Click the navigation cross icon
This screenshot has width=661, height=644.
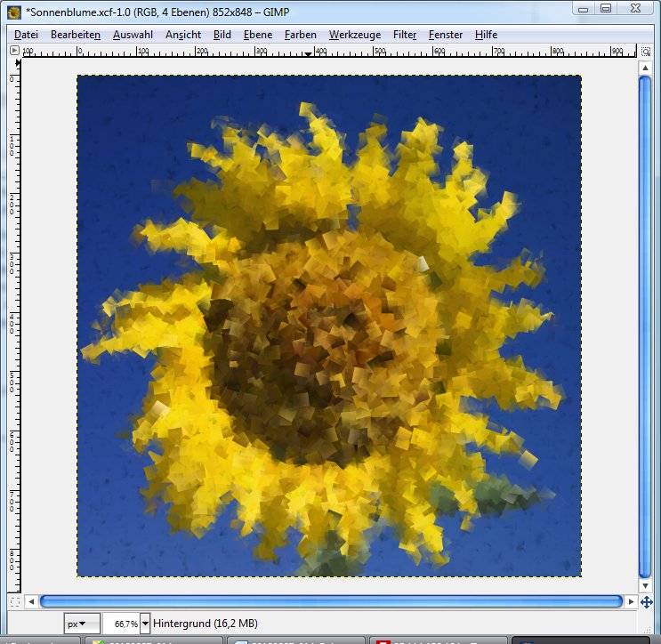pyautogui.click(x=647, y=602)
